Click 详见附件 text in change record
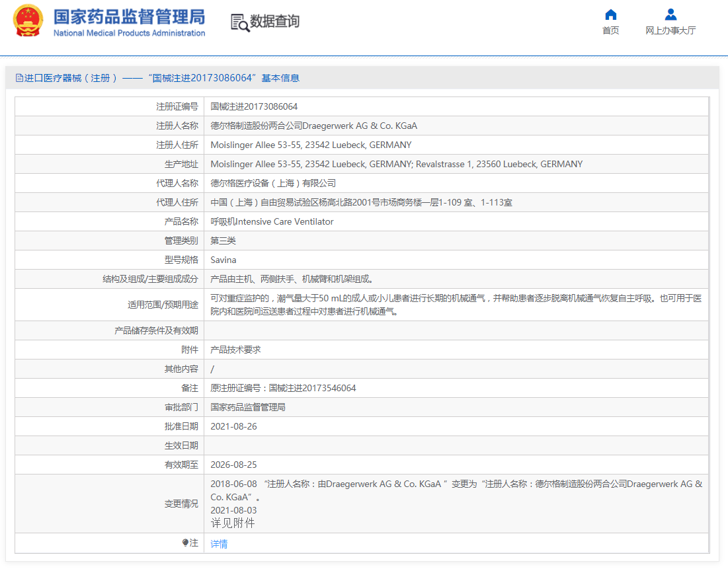The image size is (728, 569). pos(233,523)
